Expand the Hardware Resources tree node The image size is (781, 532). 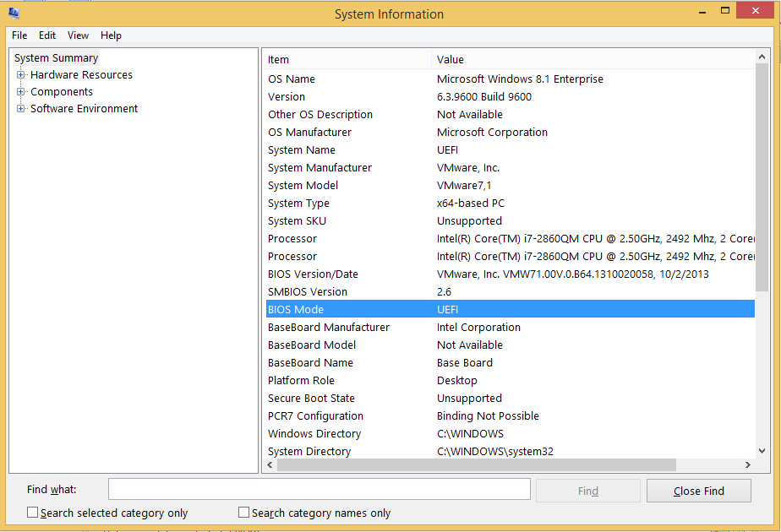point(20,75)
